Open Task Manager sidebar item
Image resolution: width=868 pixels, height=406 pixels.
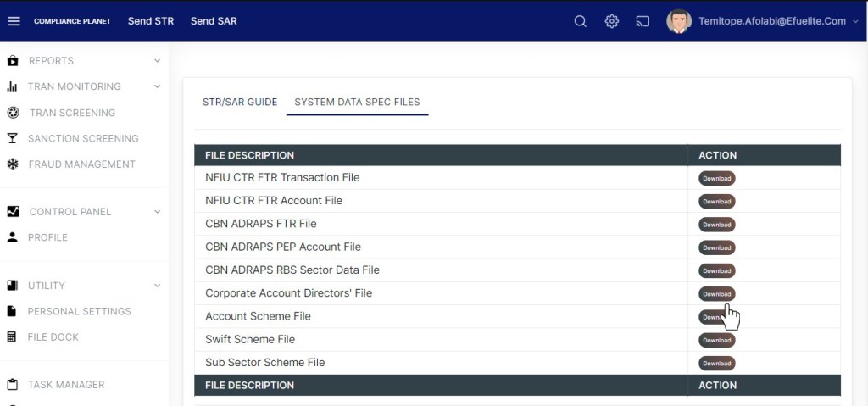[x=65, y=385]
